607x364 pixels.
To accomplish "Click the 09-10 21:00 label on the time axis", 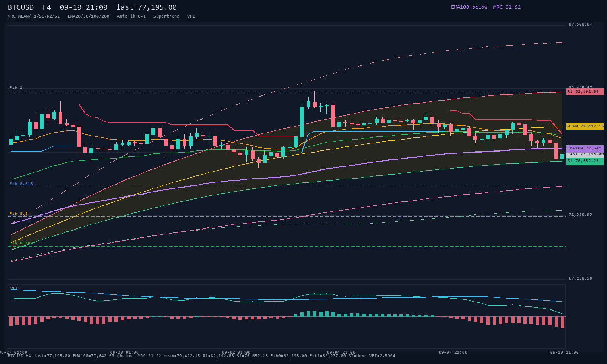I will coord(565,352).
